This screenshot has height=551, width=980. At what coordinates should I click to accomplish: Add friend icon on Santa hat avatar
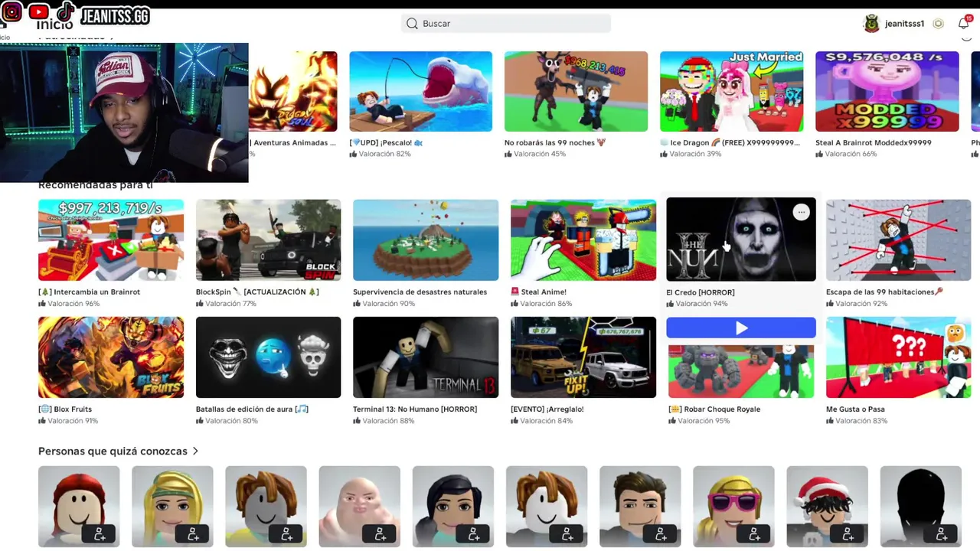(848, 533)
